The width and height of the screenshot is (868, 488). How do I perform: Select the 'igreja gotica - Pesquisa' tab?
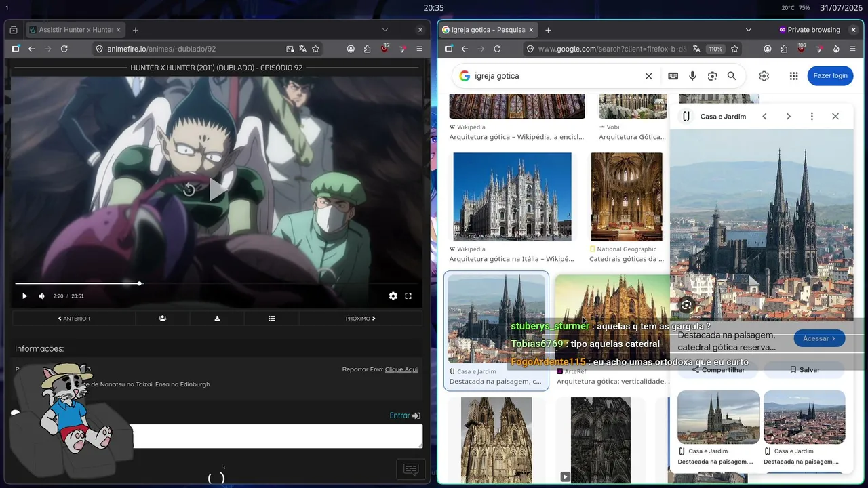488,30
